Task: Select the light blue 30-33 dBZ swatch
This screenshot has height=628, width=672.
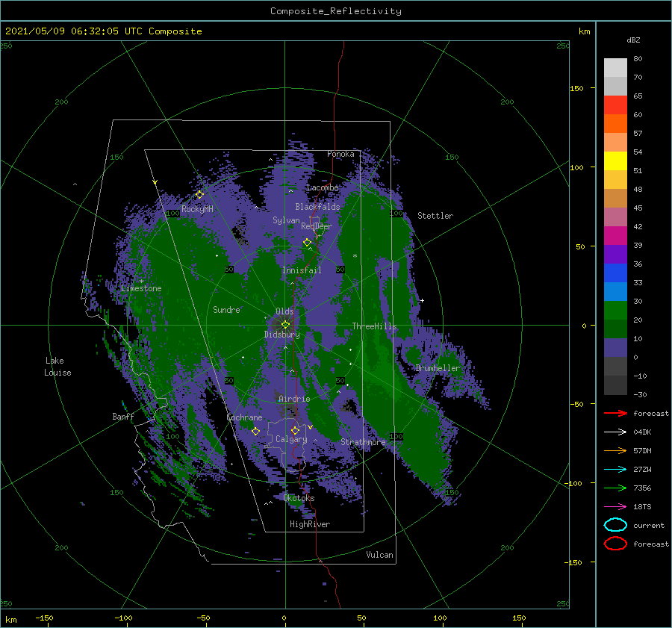Action: pos(615,291)
